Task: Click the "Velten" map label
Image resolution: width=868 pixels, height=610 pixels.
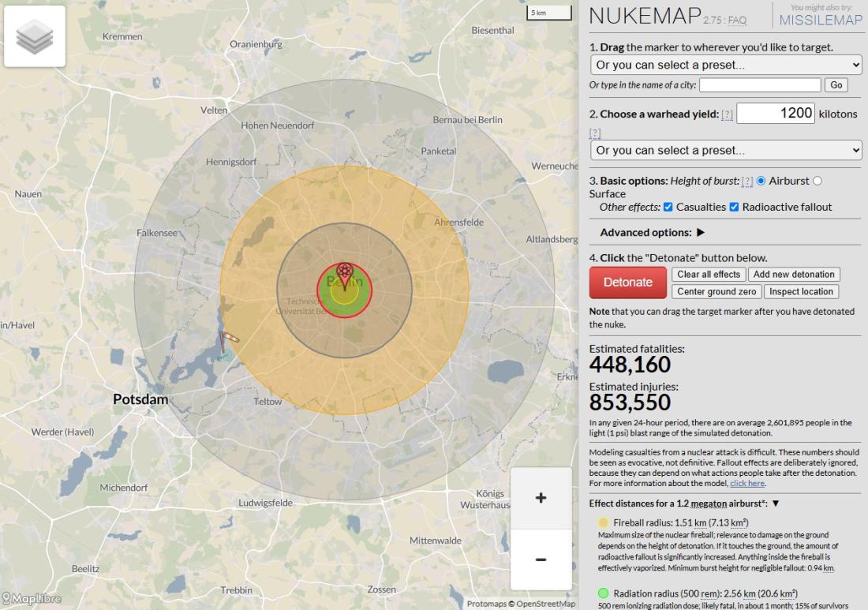Action: click(x=214, y=110)
